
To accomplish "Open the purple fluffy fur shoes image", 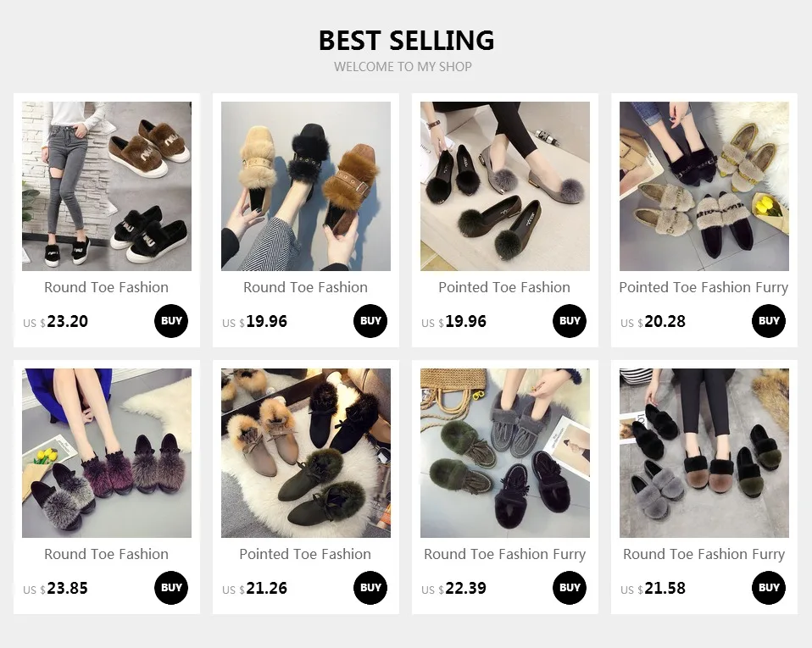I will point(107,453).
